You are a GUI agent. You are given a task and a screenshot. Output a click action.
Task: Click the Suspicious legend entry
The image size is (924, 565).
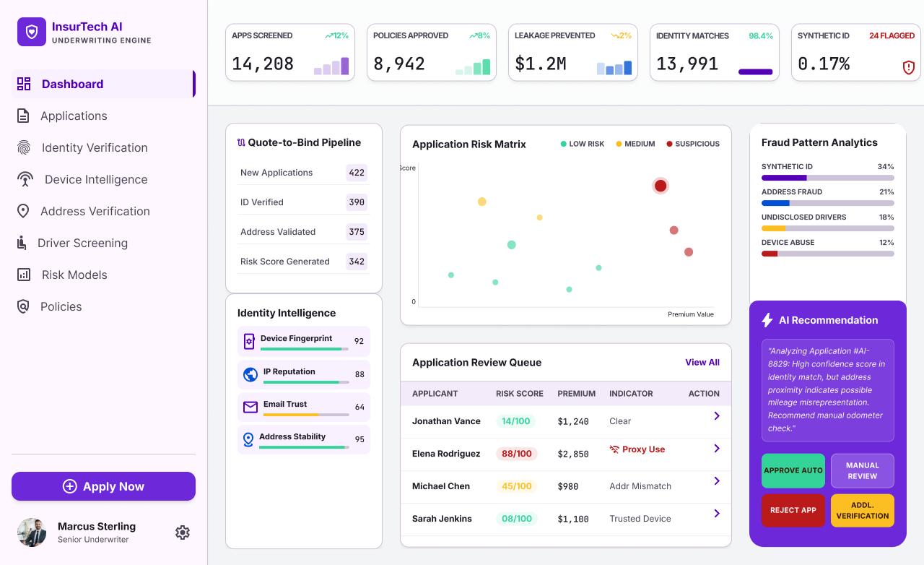(693, 144)
